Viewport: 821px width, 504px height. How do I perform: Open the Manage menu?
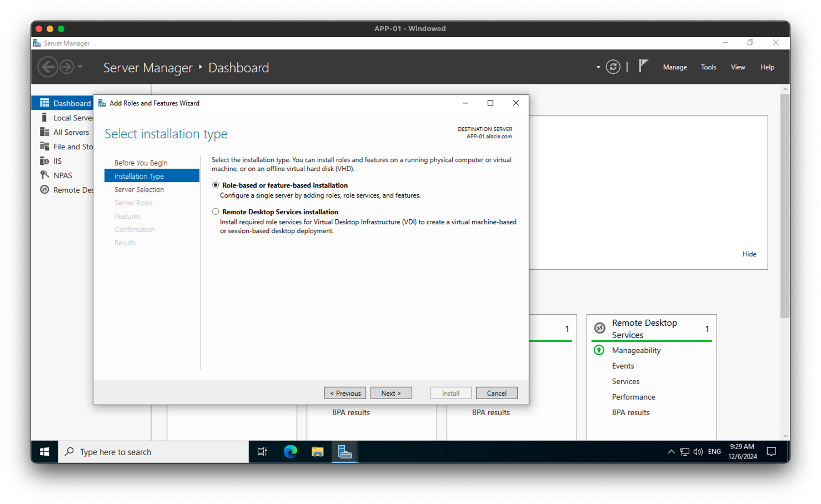[674, 67]
